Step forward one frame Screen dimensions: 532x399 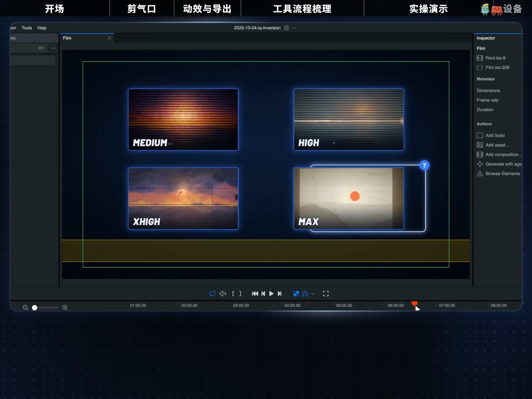[279, 293]
